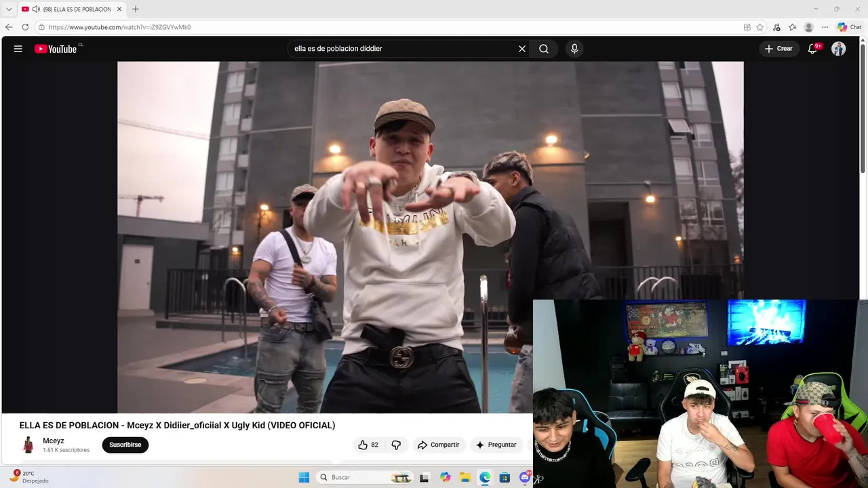Open Copilot from the taskbar
The height and width of the screenshot is (488, 868).
coord(445,477)
